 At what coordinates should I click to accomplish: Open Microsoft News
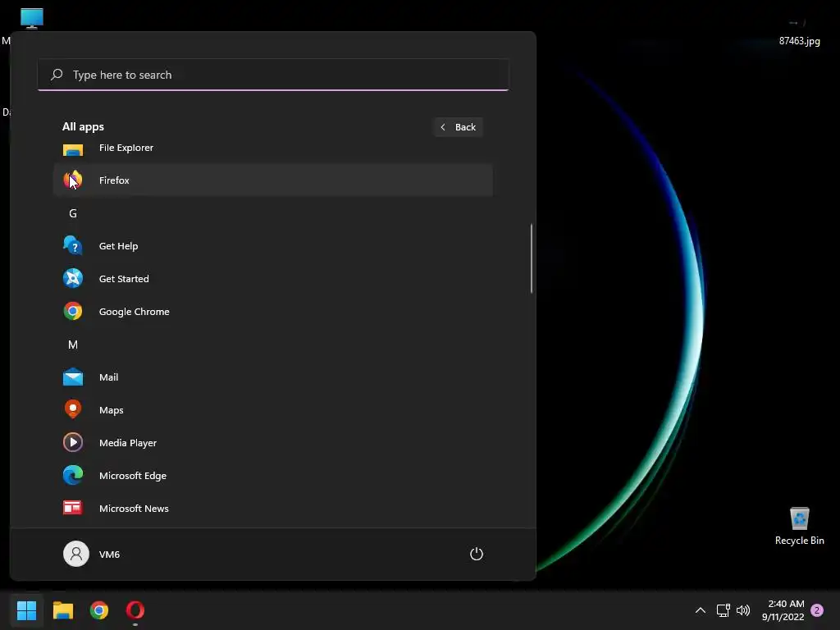[x=272, y=509]
